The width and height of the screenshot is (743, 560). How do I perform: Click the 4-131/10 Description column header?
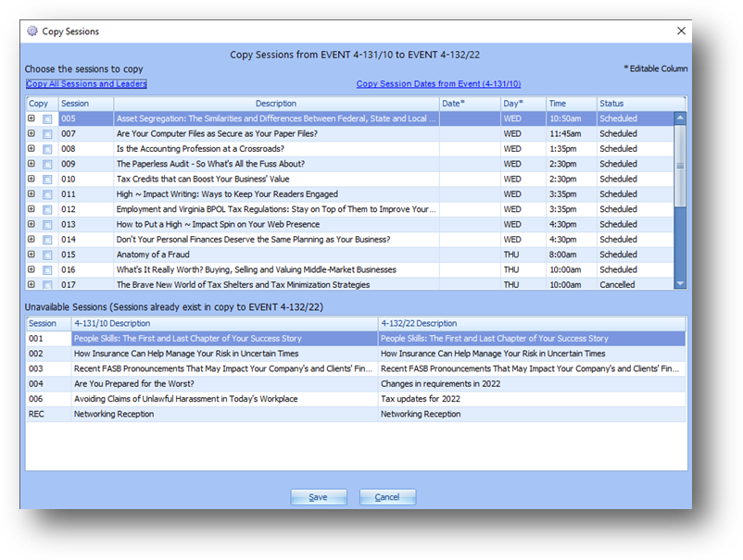[224, 324]
